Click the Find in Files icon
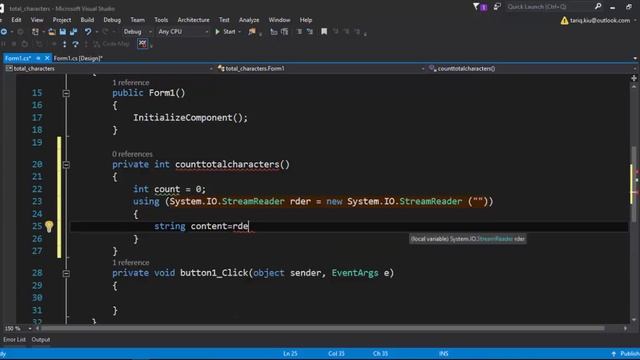Image resolution: width=640 pixels, height=360 pixels. (x=252, y=31)
